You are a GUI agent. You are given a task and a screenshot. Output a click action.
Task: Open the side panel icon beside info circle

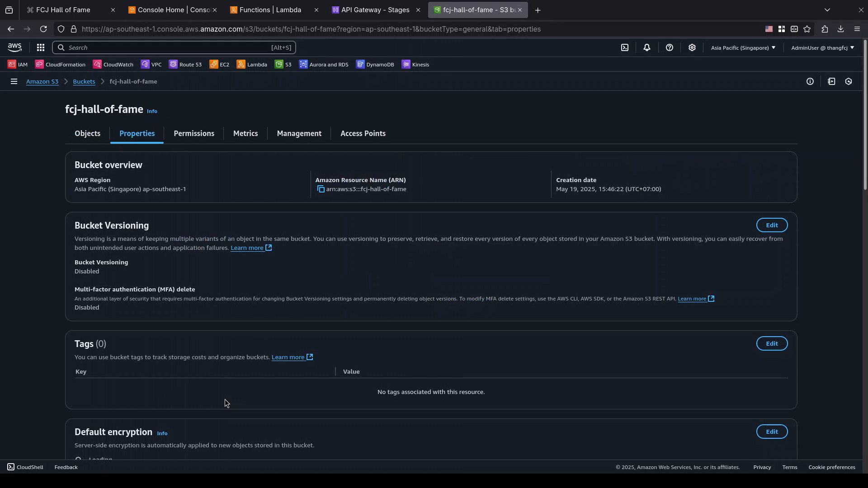[x=831, y=82]
